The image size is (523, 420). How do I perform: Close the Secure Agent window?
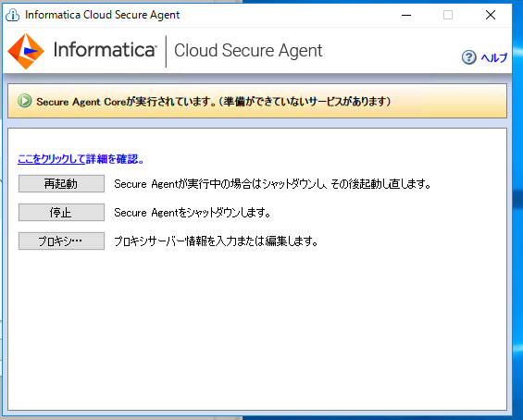(491, 15)
